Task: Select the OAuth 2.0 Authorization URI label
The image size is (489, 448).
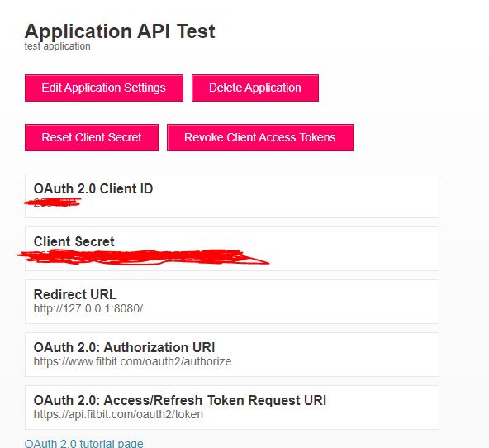Action: [x=124, y=347]
